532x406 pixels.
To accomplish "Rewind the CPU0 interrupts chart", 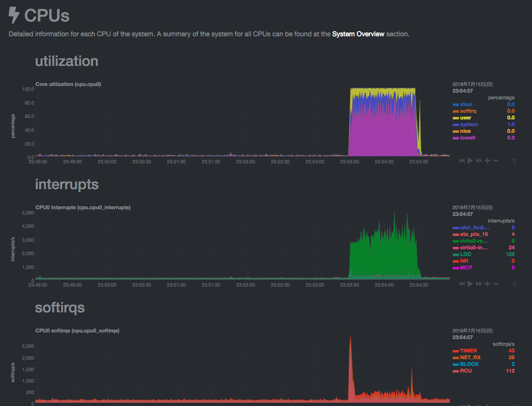I will coord(462,284).
